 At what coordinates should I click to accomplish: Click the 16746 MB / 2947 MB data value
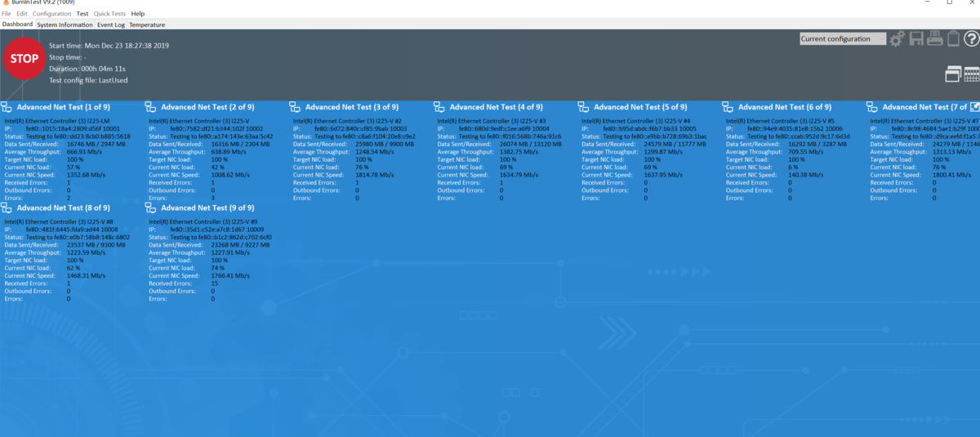[96, 144]
